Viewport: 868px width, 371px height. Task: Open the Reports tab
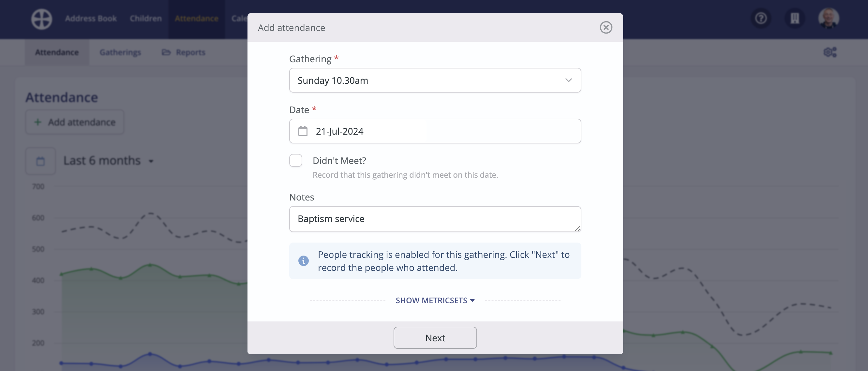184,52
